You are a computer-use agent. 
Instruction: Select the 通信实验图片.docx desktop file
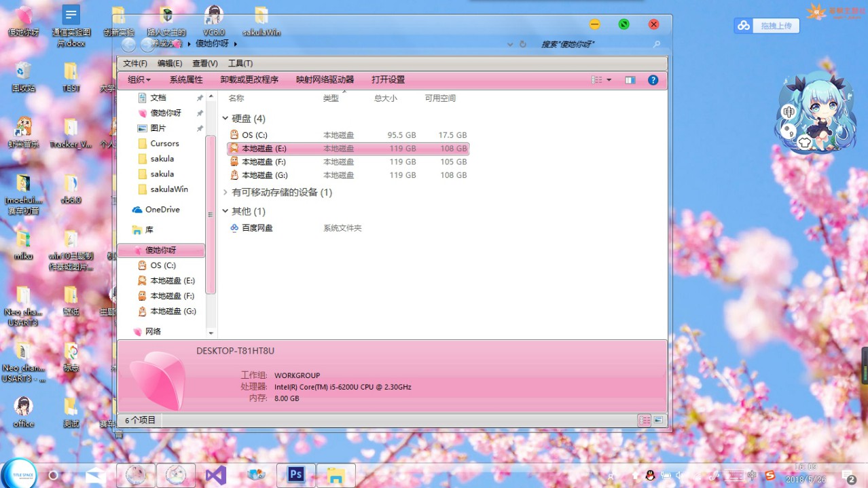click(x=71, y=26)
